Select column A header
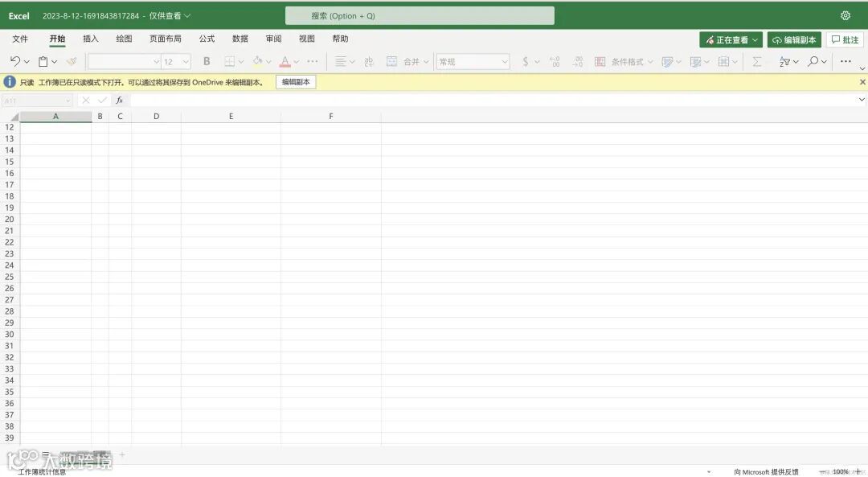This screenshot has width=868, height=477. tap(55, 117)
